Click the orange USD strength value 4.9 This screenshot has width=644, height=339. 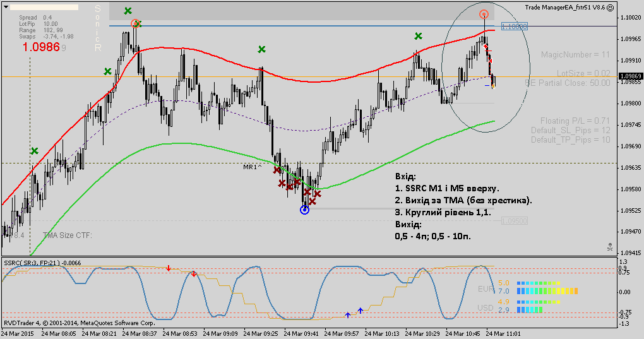504,302
